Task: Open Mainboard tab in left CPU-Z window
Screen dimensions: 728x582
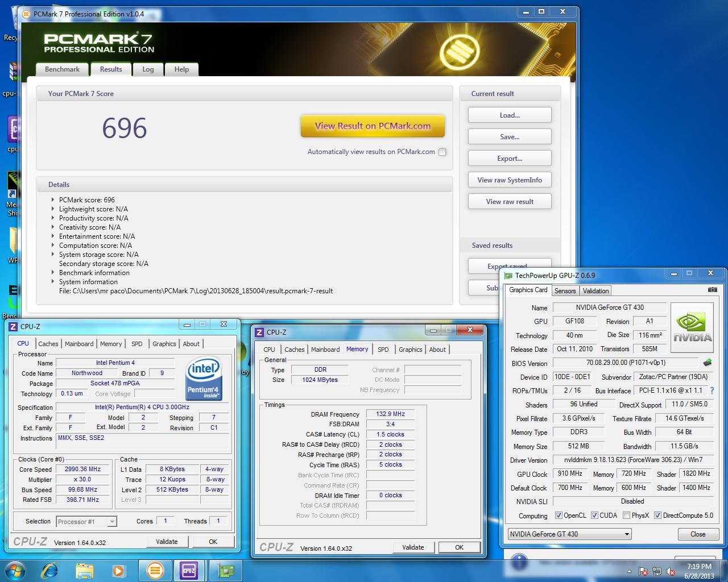Action: (79, 344)
